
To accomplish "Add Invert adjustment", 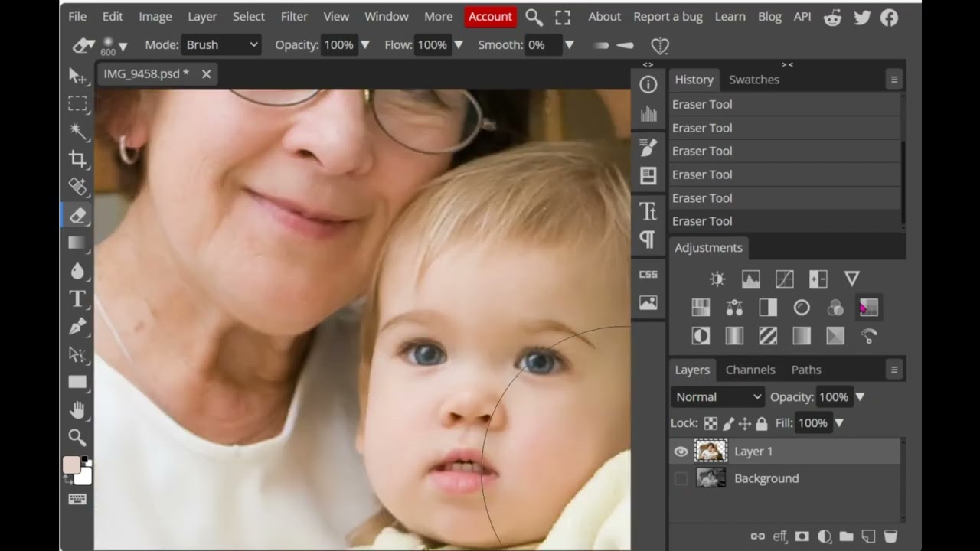I will click(x=701, y=336).
